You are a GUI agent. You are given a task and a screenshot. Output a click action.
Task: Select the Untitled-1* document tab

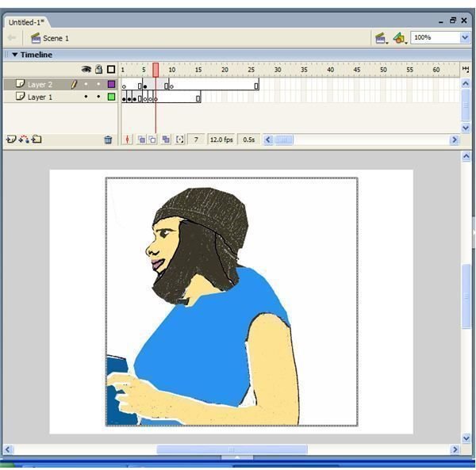pos(26,22)
